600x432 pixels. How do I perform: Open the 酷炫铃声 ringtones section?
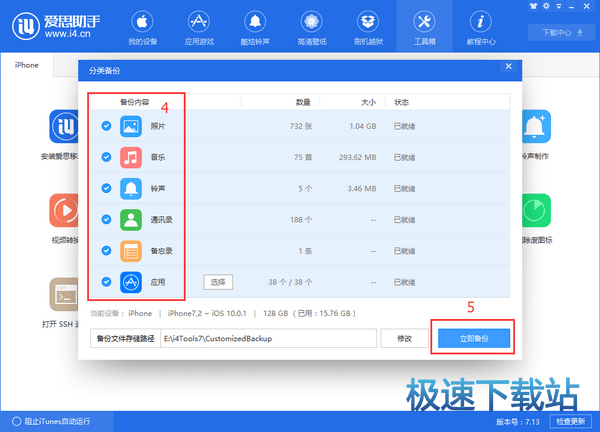[x=255, y=28]
